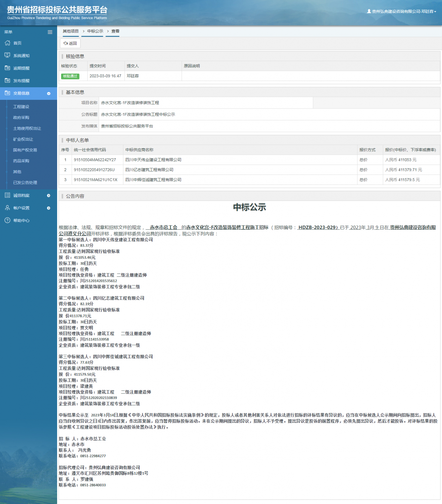Open 首页 in the sidebar menu
Image resolution: width=442 pixels, height=504 pixels.
[17, 43]
